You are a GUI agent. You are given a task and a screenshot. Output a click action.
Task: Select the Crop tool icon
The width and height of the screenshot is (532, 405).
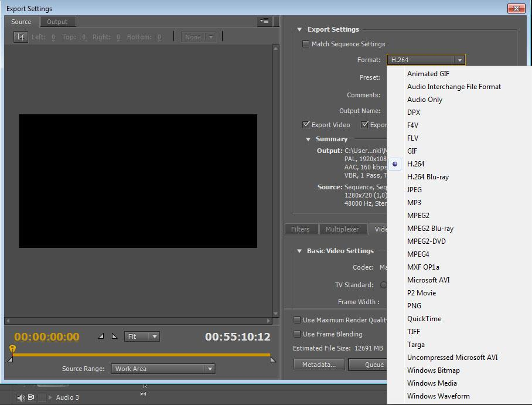(x=21, y=37)
